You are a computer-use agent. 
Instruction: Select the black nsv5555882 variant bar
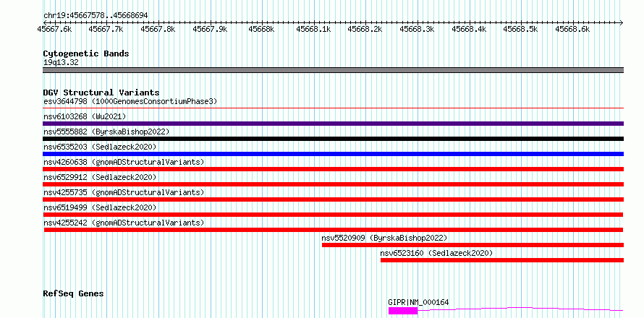333,139
